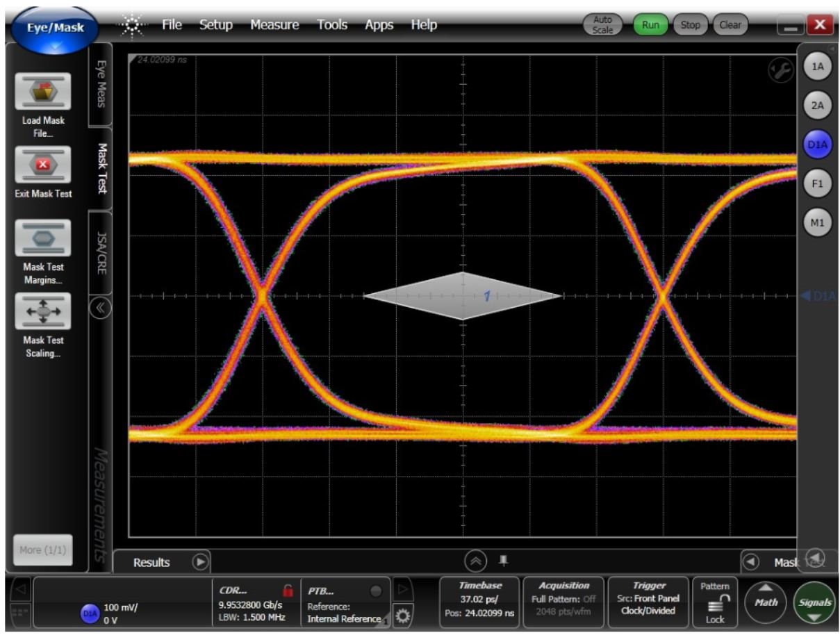Click the mask region 1 diamond

click(x=463, y=296)
